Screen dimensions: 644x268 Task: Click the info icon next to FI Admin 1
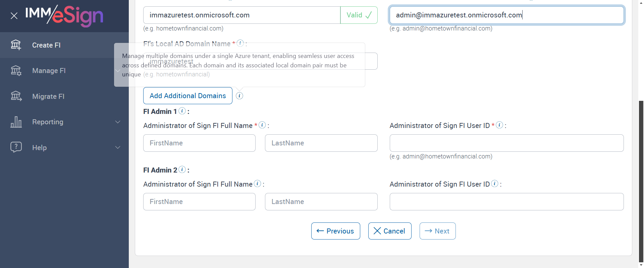[182, 111]
